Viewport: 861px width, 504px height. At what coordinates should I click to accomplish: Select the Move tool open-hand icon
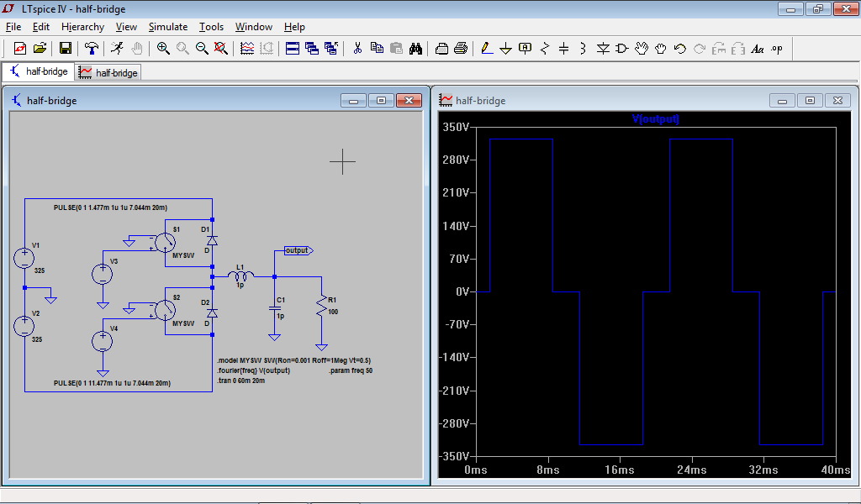pos(642,49)
